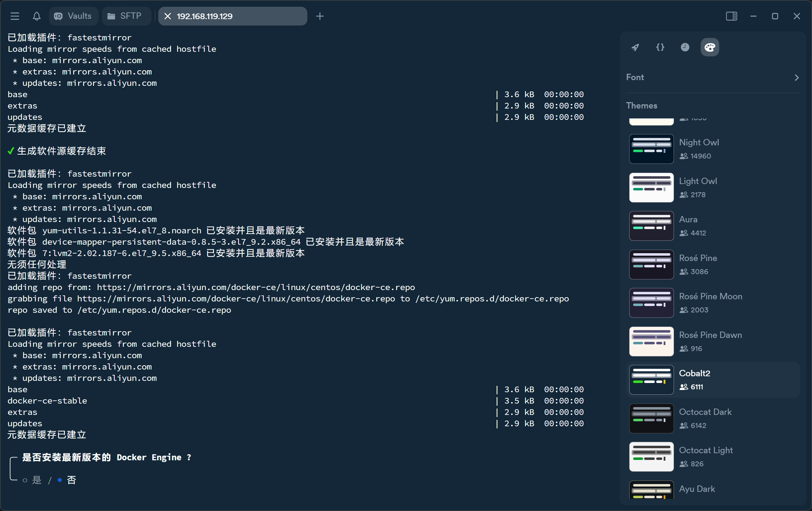This screenshot has width=812, height=511.
Task: Toggle the side panel layout icon
Action: point(731,16)
